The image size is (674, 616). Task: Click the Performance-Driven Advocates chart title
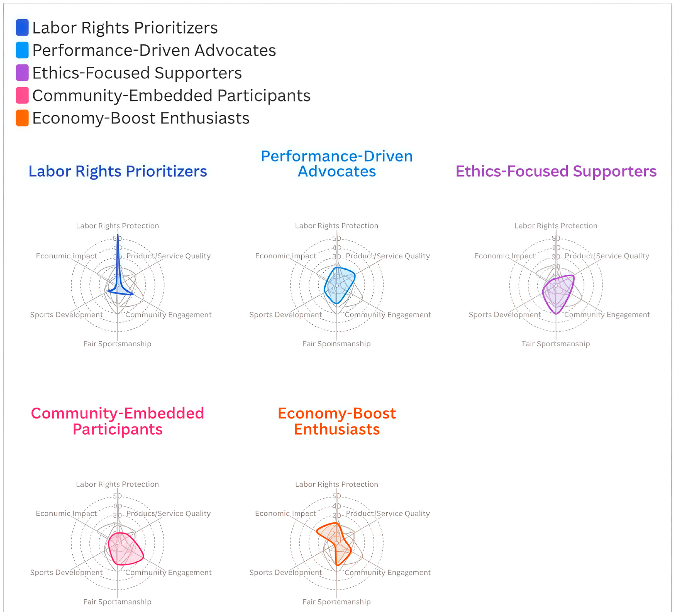(x=337, y=163)
